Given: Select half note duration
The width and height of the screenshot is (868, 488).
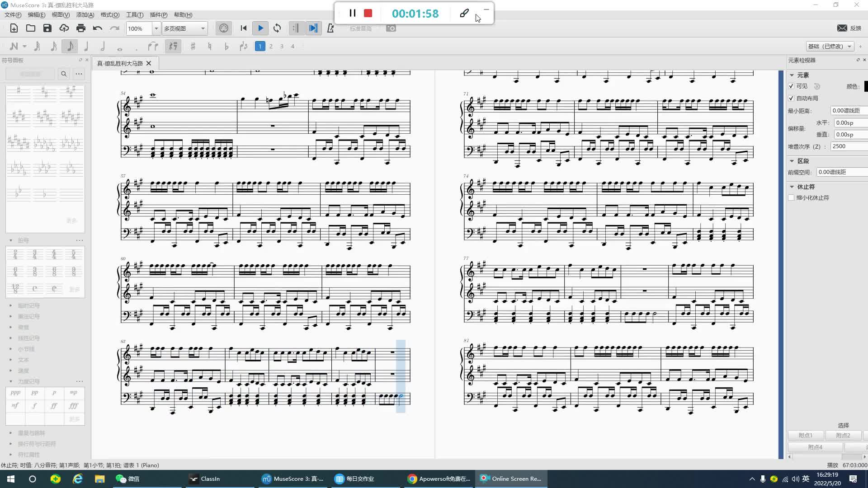Looking at the screenshot, I should (x=103, y=46).
